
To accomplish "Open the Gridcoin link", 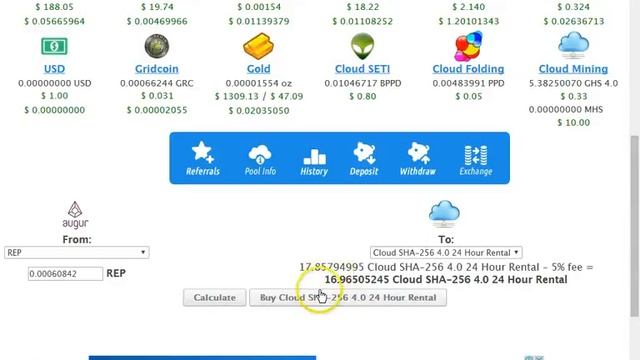I will (x=157, y=69).
